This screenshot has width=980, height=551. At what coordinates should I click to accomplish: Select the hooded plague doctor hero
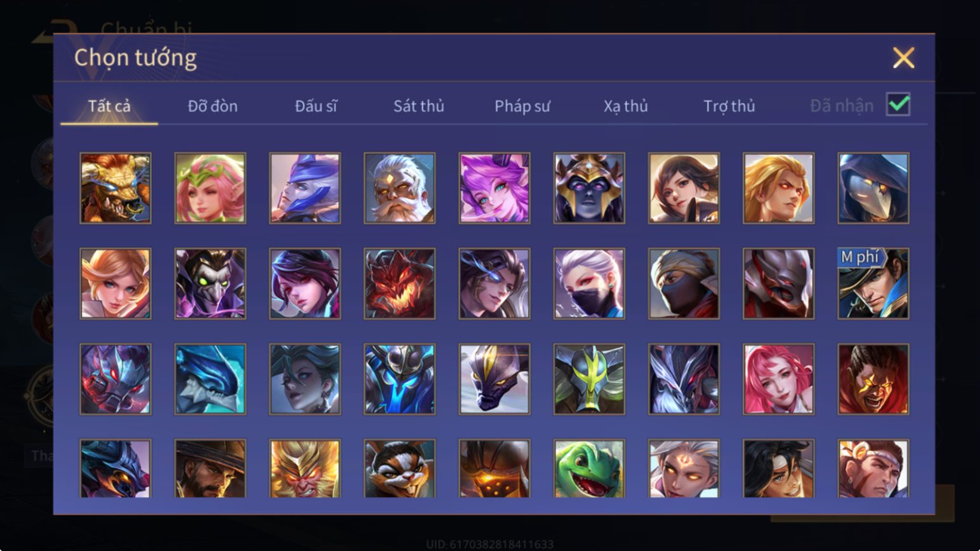[x=873, y=188]
